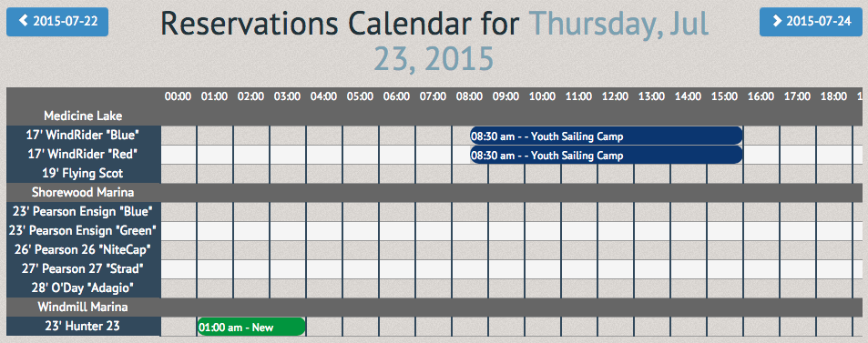Click the right chevron icon beside 2015-07-24

[777, 21]
